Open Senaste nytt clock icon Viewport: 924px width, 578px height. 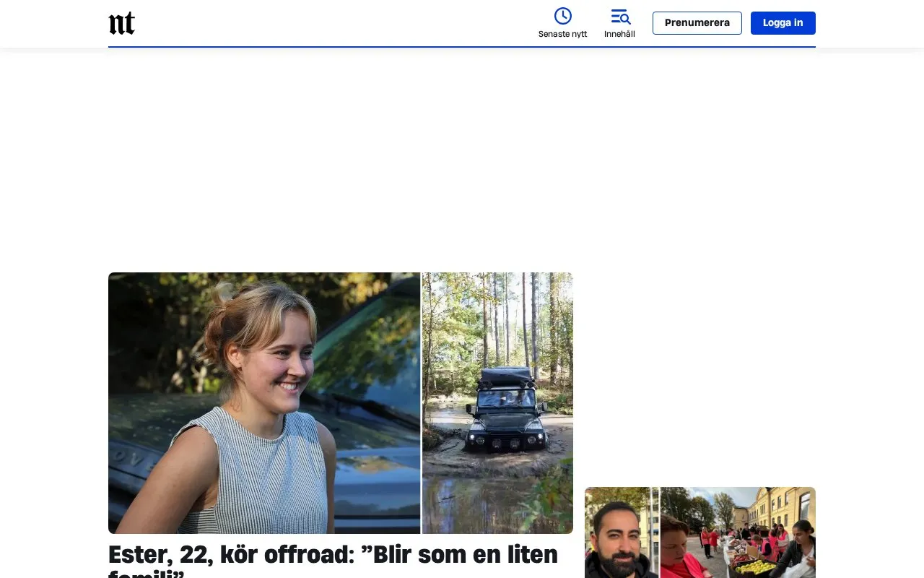coord(562,16)
